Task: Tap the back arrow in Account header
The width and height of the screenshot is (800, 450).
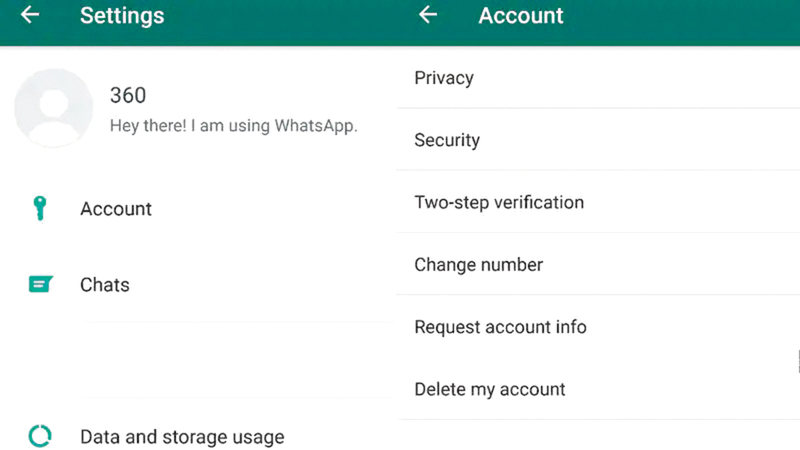Action: [428, 15]
